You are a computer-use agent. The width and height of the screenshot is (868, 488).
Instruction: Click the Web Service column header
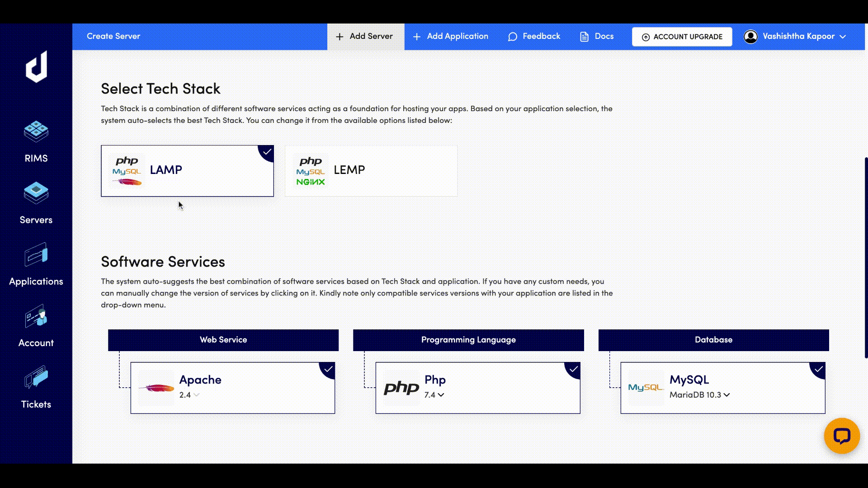223,340
